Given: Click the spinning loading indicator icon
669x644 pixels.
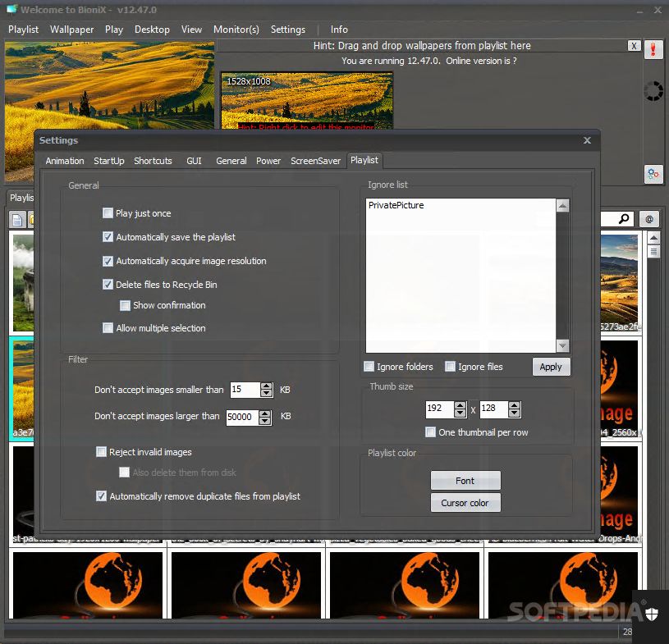Looking at the screenshot, I should click(653, 91).
